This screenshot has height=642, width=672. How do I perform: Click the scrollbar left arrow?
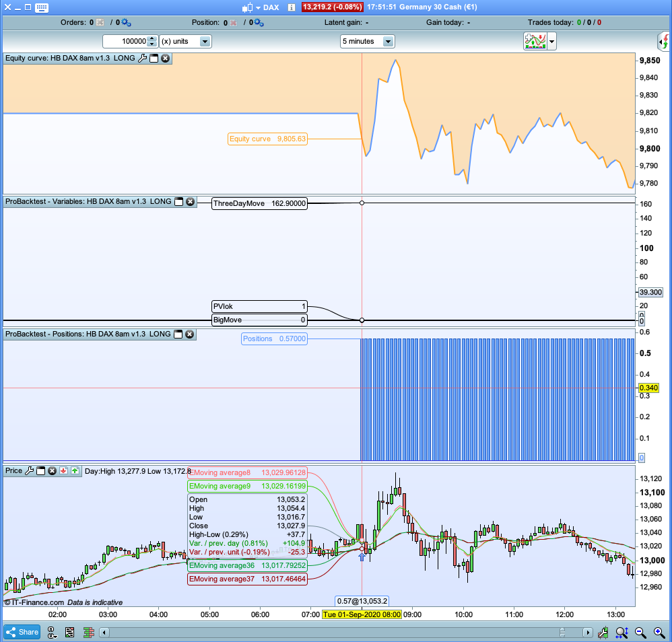[104, 633]
